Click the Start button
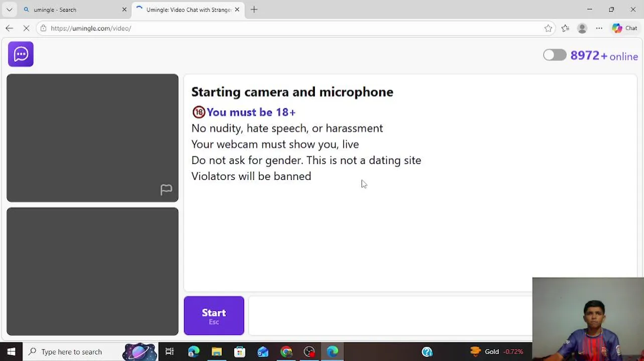Image resolution: width=644 pixels, height=361 pixels. (214, 315)
